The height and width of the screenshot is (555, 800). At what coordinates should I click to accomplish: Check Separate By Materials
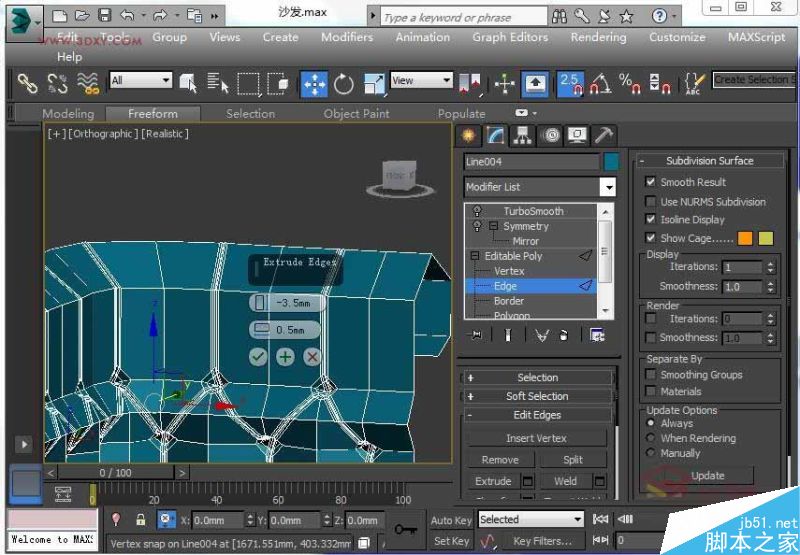651,391
